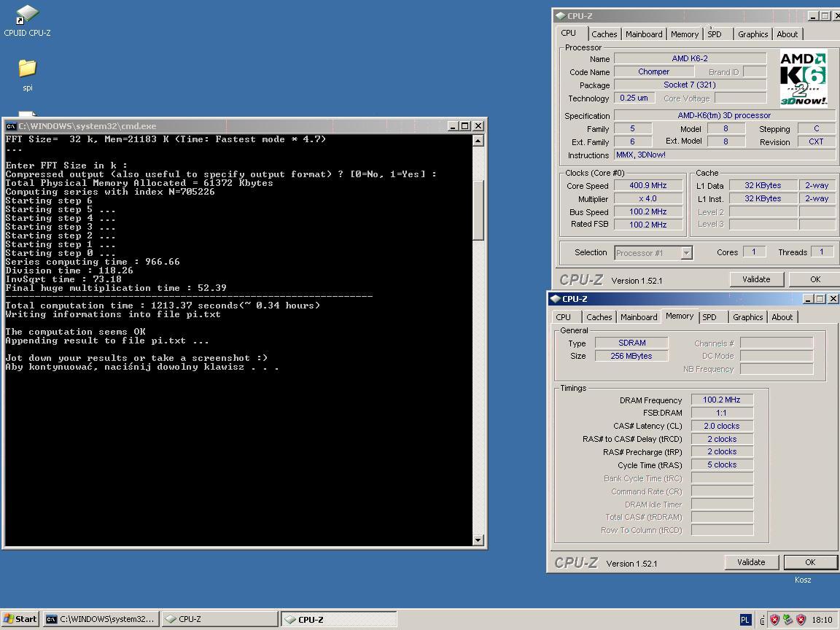Activate the non-bold CPU-Z taskbar button
Screen dimensions: 840x630
(219, 619)
